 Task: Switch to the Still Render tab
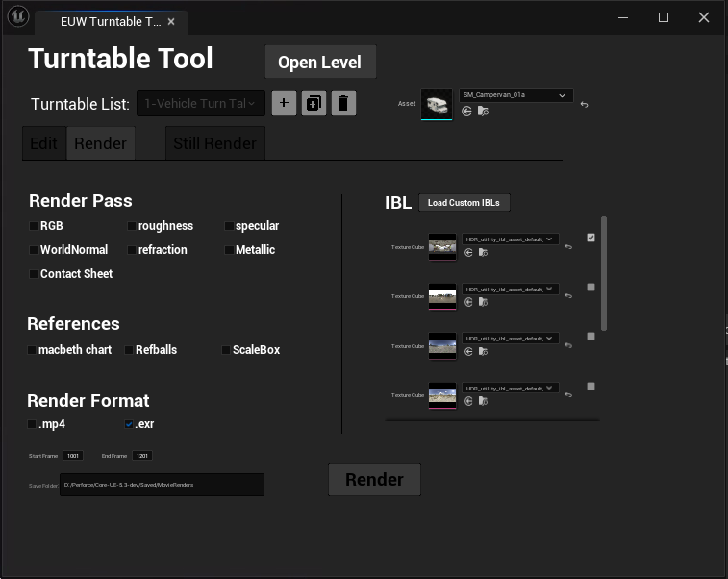[x=214, y=143]
